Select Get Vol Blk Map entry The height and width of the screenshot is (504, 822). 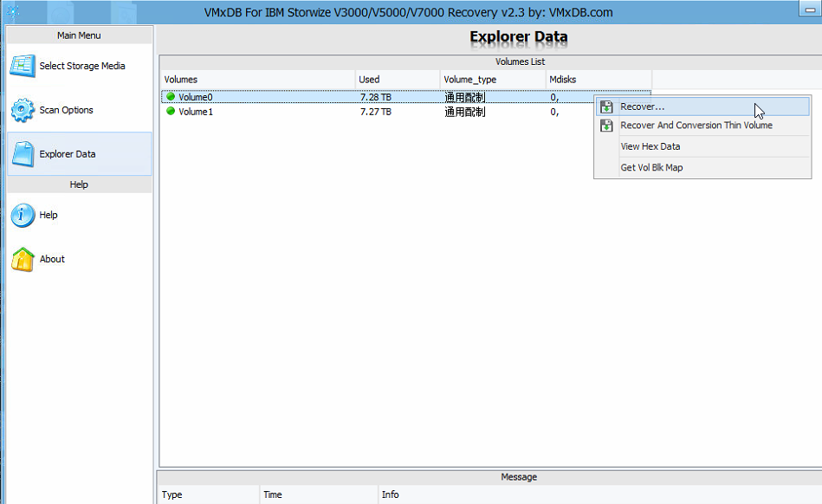702,168
